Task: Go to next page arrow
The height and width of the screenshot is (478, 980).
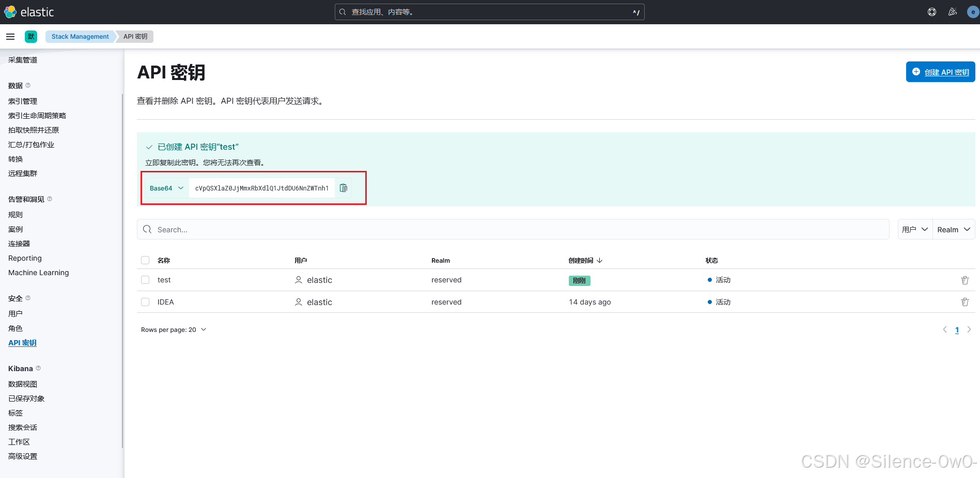Action: tap(969, 329)
